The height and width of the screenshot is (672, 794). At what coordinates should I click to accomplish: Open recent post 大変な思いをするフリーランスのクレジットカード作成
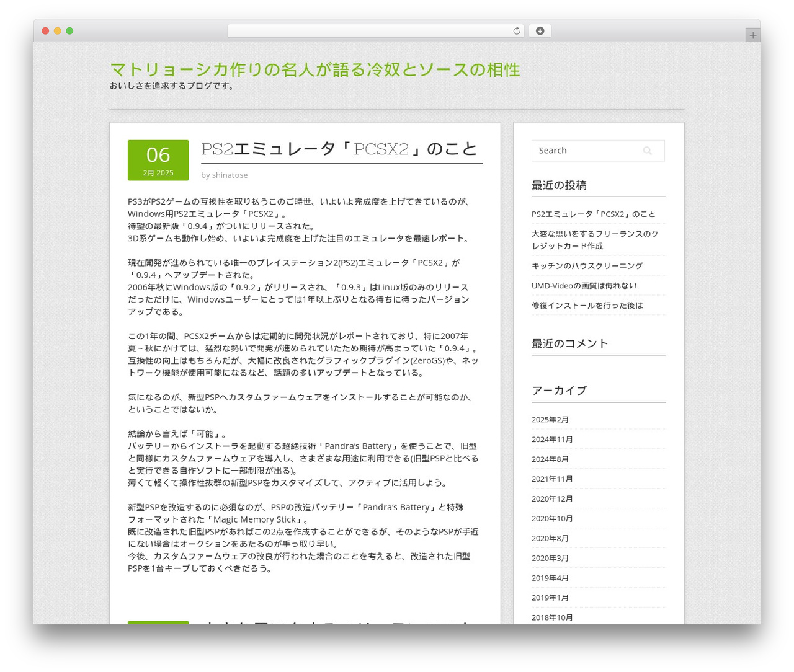coord(595,240)
